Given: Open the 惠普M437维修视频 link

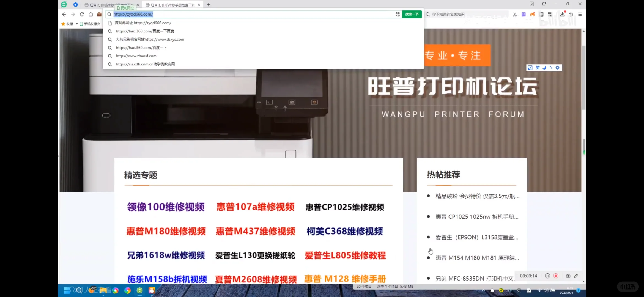Looking at the screenshot, I should [x=255, y=231].
